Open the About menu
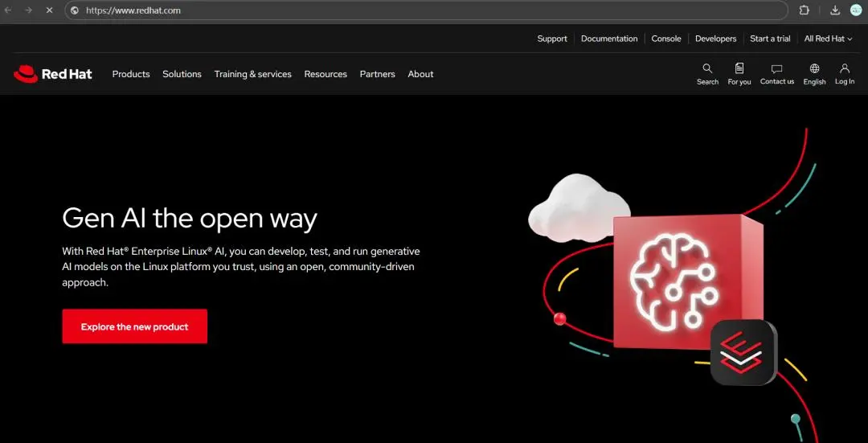Screen dimensions: 868x443 click(x=420, y=74)
